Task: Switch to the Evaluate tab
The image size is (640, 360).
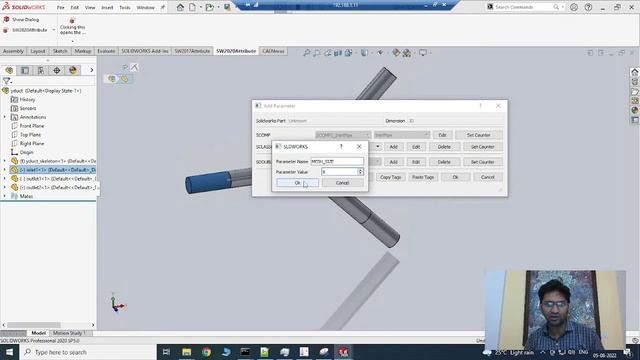Action: (106, 51)
